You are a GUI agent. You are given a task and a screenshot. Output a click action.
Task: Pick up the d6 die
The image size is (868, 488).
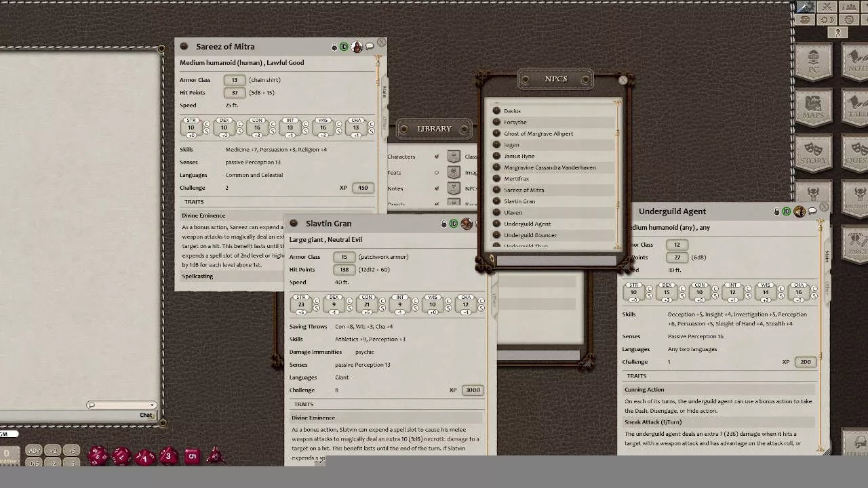coord(192,456)
